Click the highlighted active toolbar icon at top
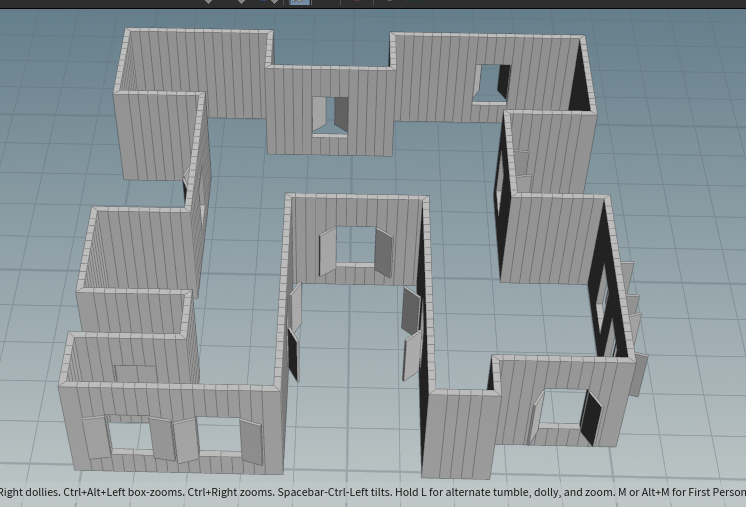The width and height of the screenshot is (746, 507). (299, 3)
